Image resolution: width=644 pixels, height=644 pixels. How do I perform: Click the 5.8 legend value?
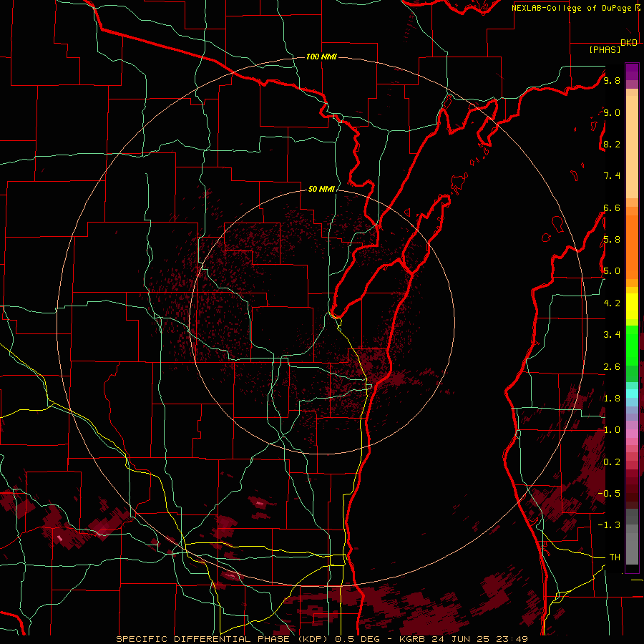(x=612, y=240)
